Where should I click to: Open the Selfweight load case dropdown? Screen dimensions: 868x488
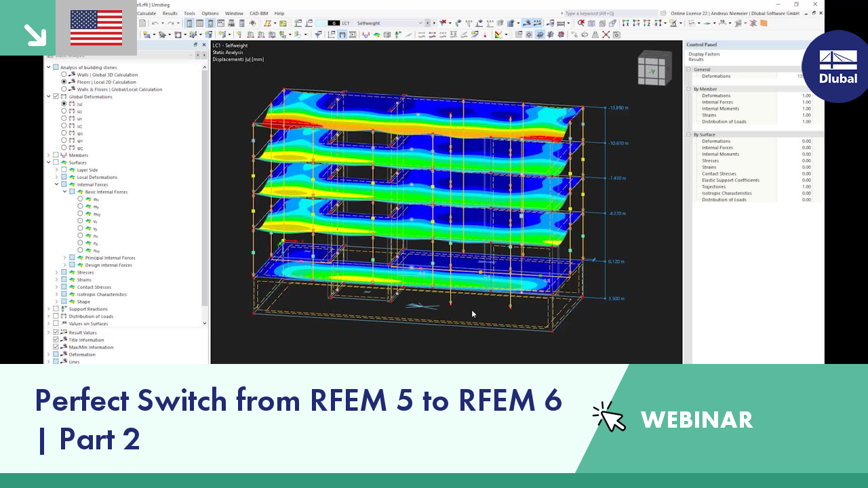click(x=420, y=22)
